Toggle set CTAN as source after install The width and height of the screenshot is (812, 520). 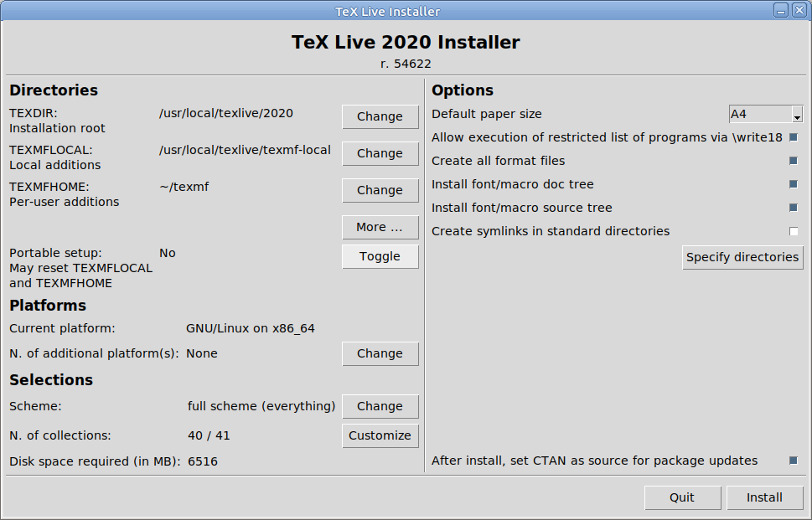point(794,461)
